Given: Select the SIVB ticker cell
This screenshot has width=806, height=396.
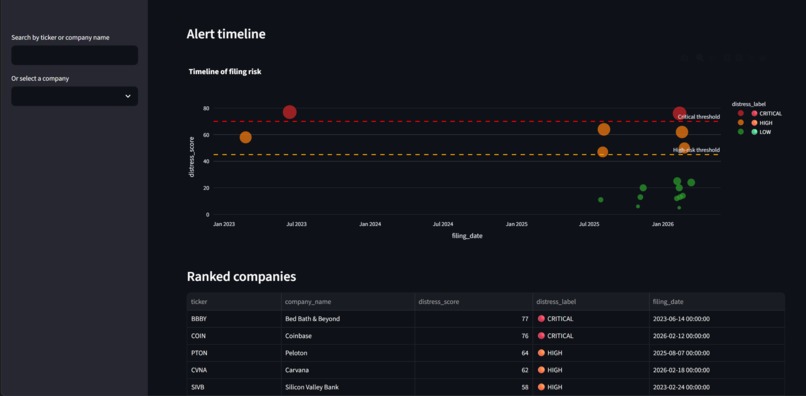Looking at the screenshot, I should 234,387.
